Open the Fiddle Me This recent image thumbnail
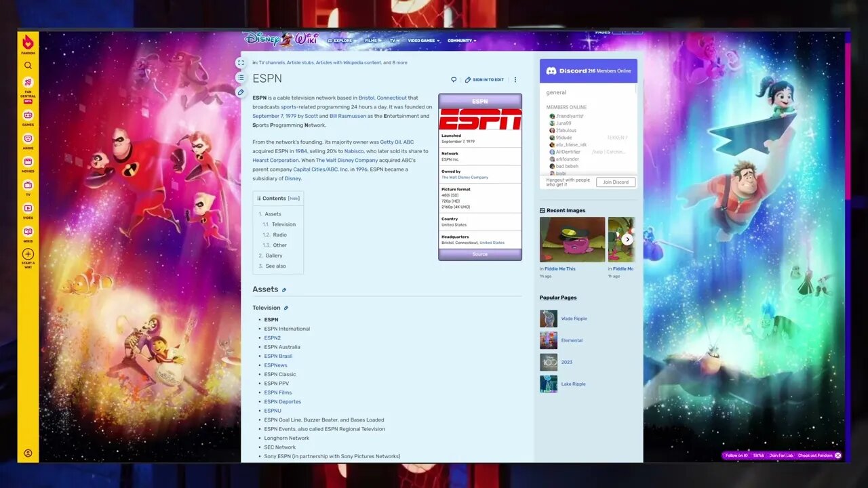Viewport: 868px width, 488px height. (x=572, y=239)
